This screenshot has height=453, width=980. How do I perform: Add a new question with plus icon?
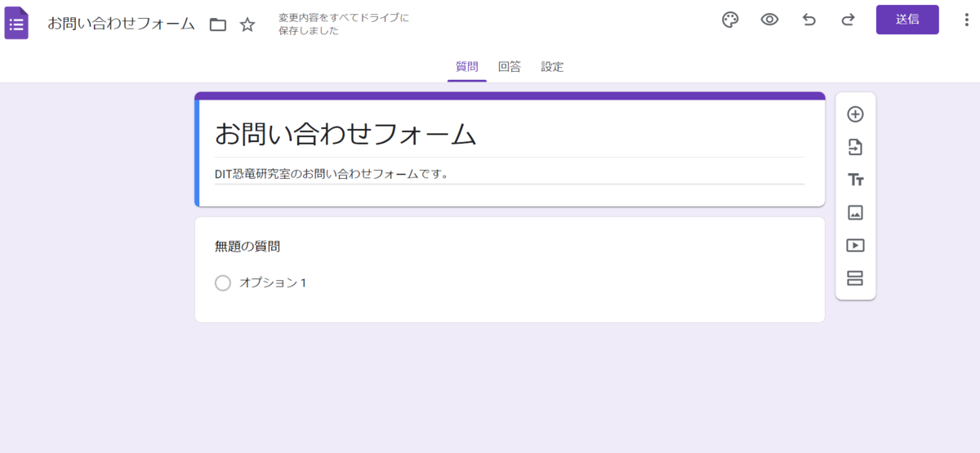click(x=855, y=114)
